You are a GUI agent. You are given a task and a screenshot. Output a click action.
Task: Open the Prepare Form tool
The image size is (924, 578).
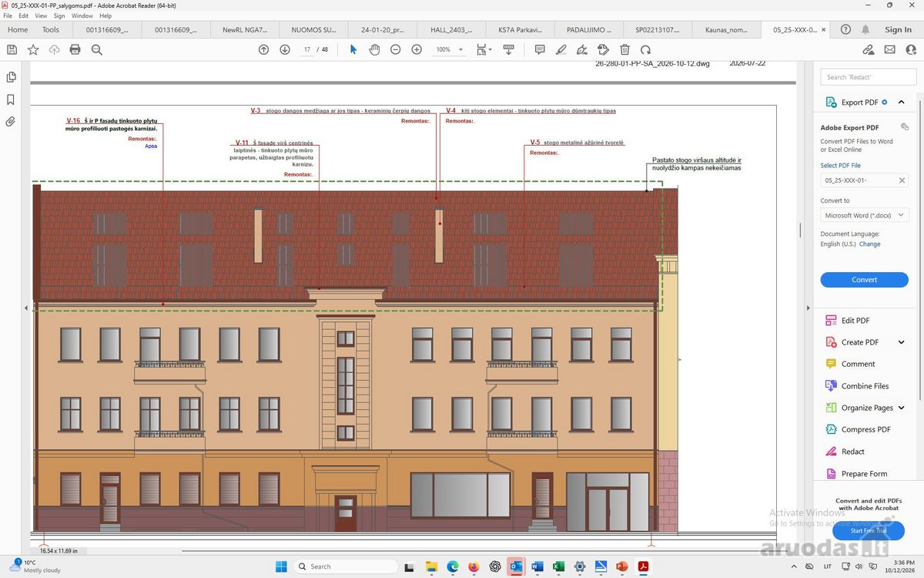[x=856, y=474]
